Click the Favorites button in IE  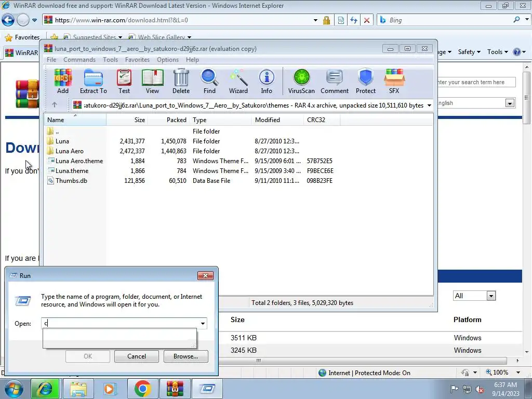22,37
